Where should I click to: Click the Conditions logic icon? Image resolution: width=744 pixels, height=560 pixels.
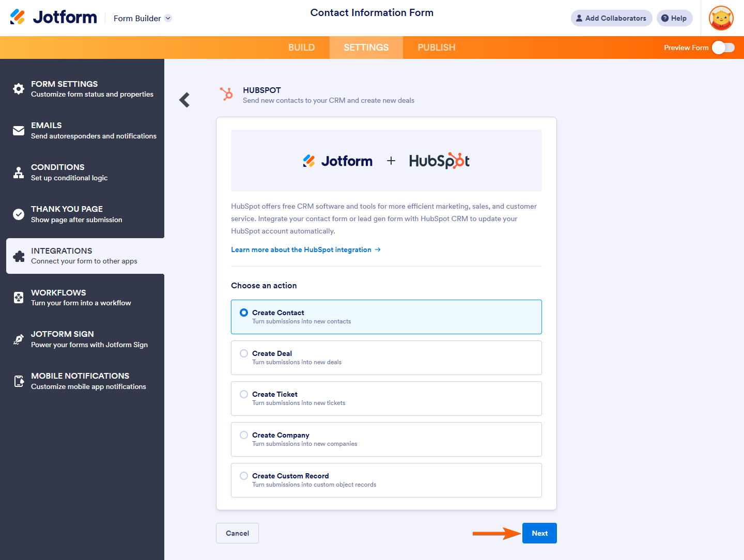click(19, 173)
